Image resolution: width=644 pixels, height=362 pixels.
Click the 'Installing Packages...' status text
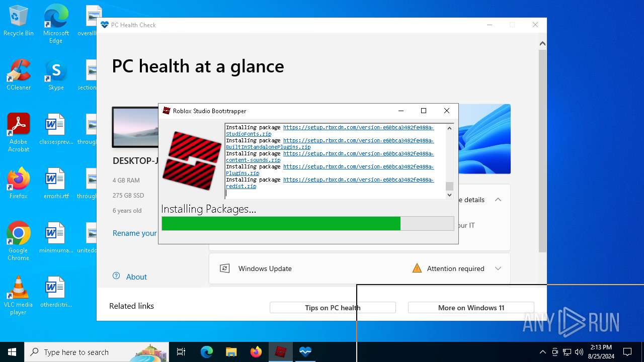[209, 209]
